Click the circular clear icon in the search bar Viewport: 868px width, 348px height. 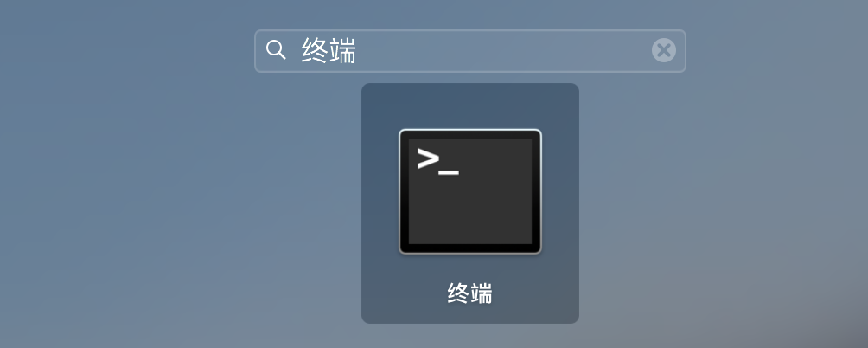click(663, 50)
